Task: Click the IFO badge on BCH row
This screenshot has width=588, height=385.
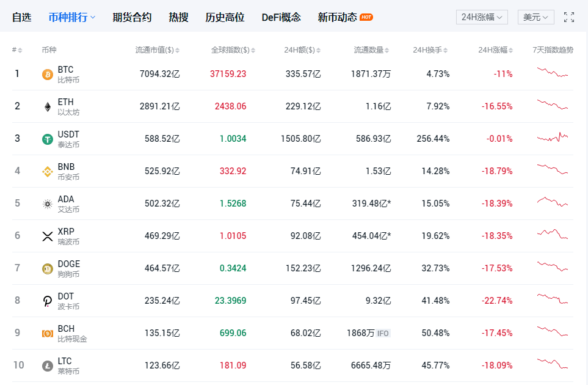Action: (x=383, y=333)
